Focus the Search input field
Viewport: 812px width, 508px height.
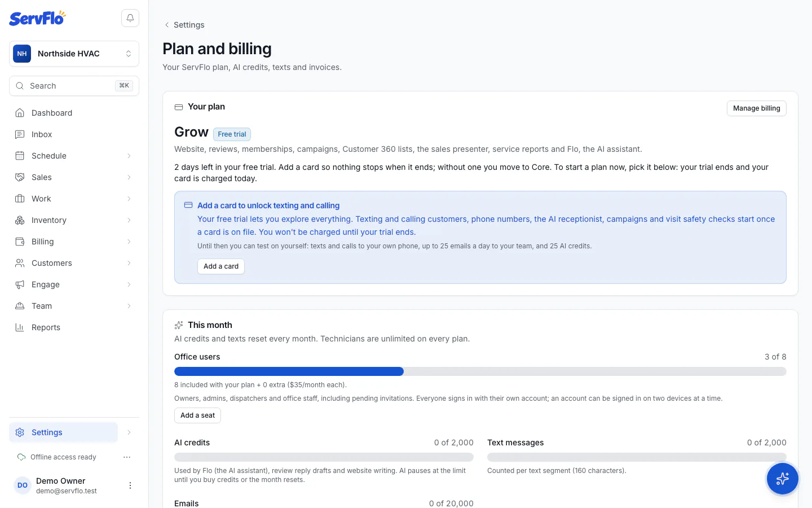pos(74,86)
